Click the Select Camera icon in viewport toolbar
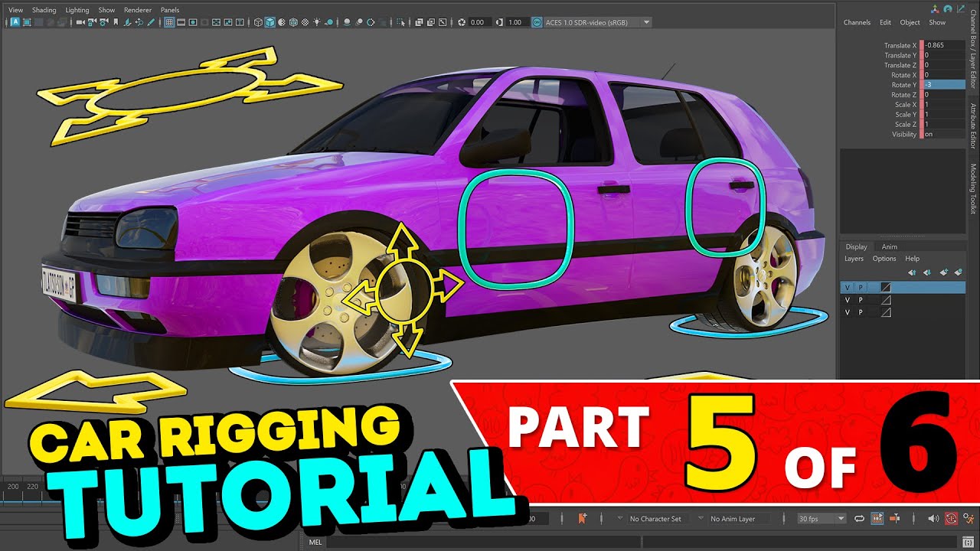The width and height of the screenshot is (980, 551). (x=80, y=22)
